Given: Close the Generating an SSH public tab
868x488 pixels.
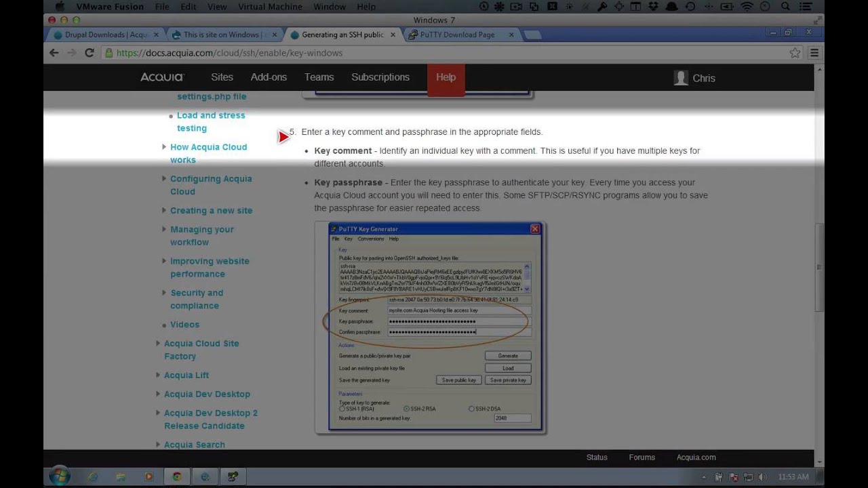Looking at the screenshot, I should tap(393, 35).
